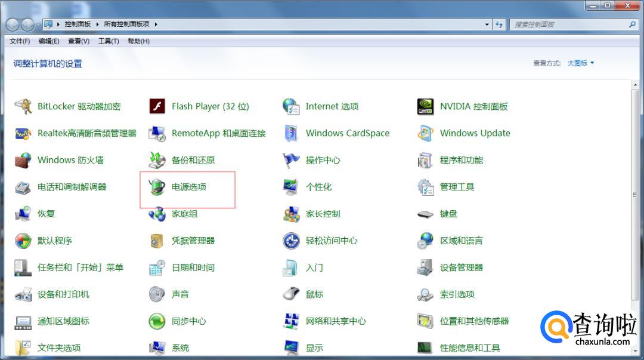Open the 设备和打印机 icon
This screenshot has width=644, height=360.
(23, 294)
